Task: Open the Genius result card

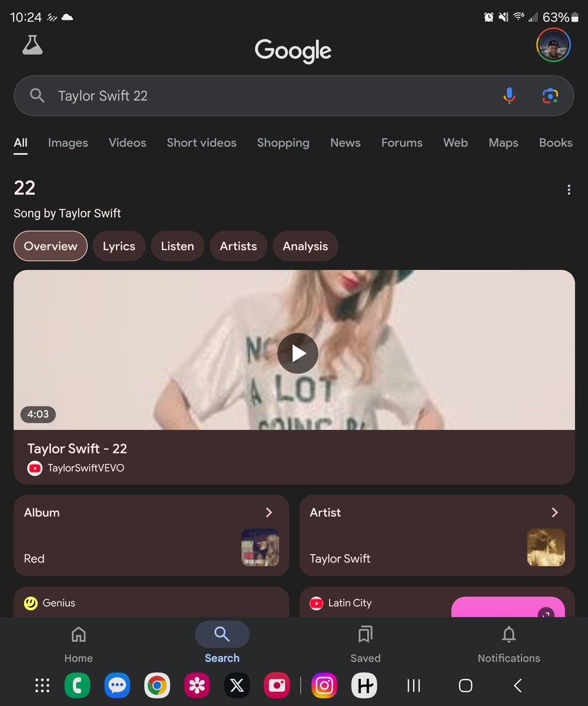Action: [151, 602]
